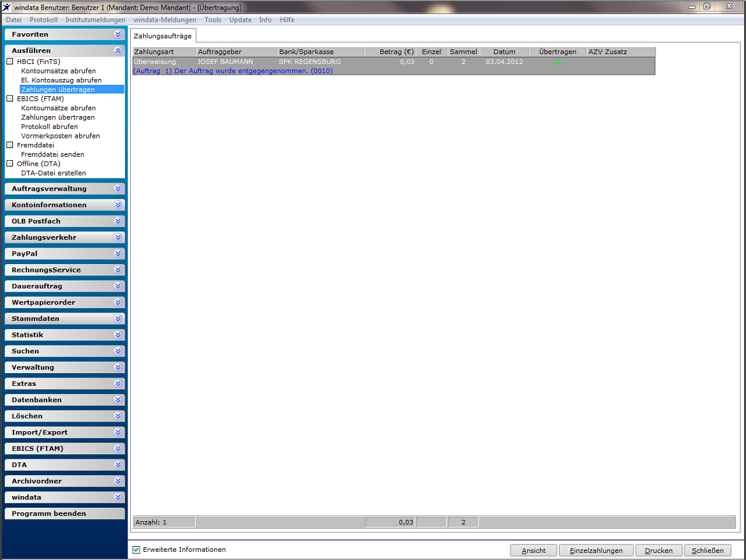
Task: Collapse the HBCI (FinTS) tree node box
Action: pos(10,61)
